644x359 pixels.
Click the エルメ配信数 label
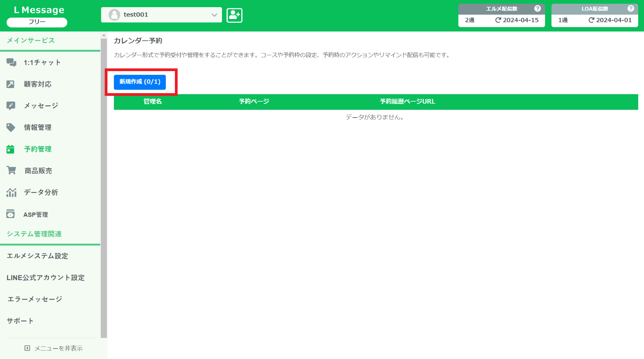tap(502, 9)
